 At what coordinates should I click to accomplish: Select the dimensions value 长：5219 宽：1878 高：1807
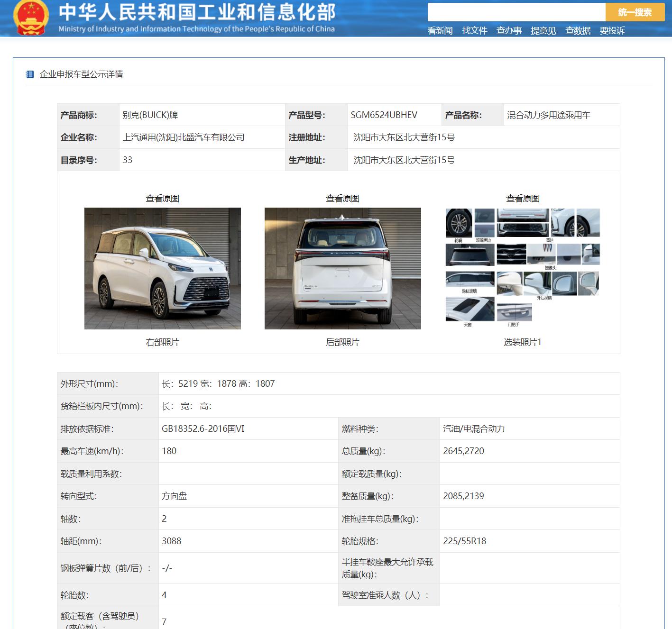coord(218,384)
